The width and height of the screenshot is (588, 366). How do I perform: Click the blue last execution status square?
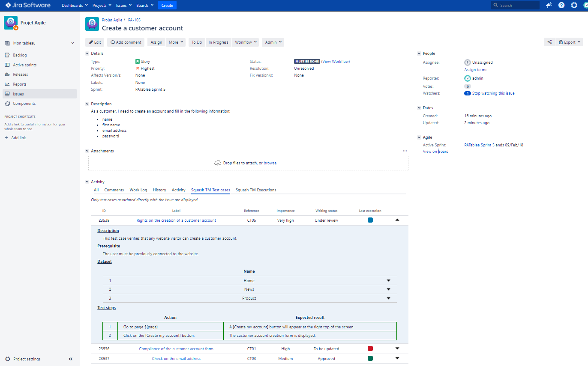pos(370,220)
